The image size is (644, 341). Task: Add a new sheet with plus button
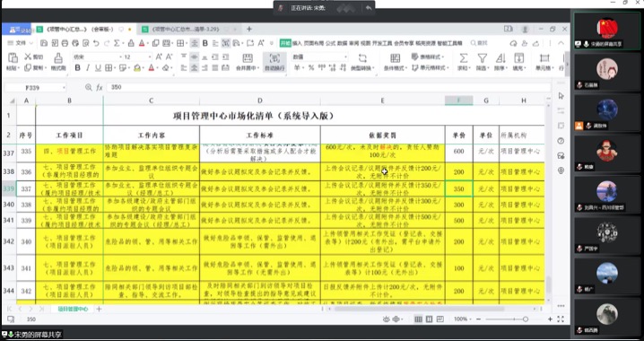pyautogui.click(x=99, y=309)
